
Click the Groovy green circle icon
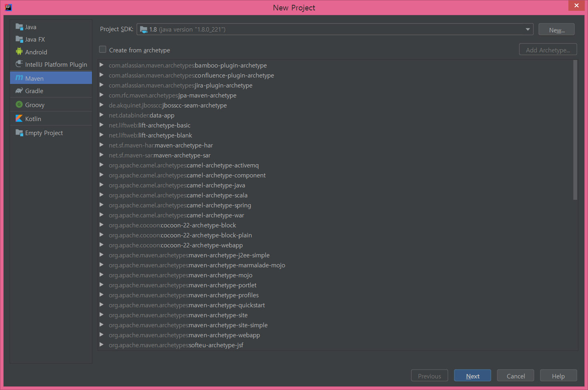[19, 104]
